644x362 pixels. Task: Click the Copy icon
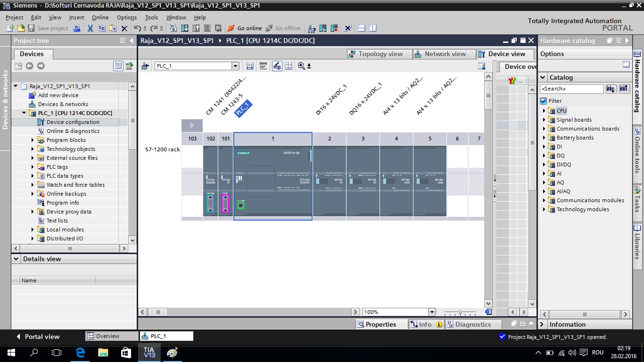(x=101, y=28)
